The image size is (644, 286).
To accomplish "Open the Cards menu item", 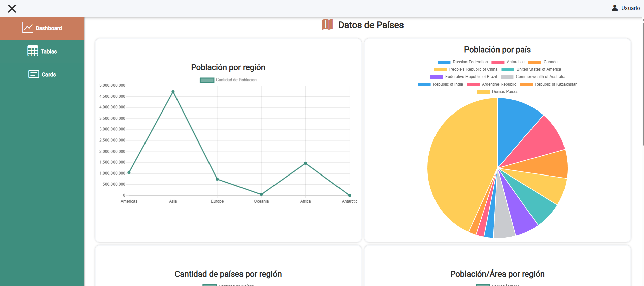I will coord(49,75).
